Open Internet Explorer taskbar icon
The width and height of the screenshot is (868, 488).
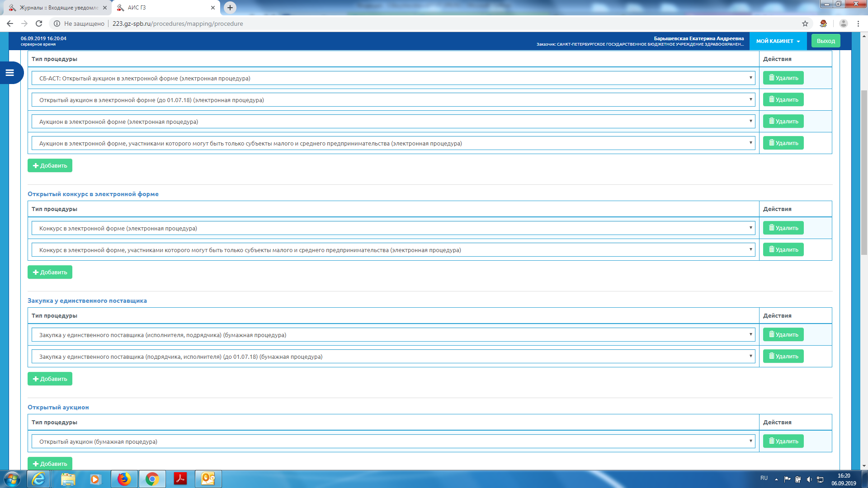click(39, 479)
